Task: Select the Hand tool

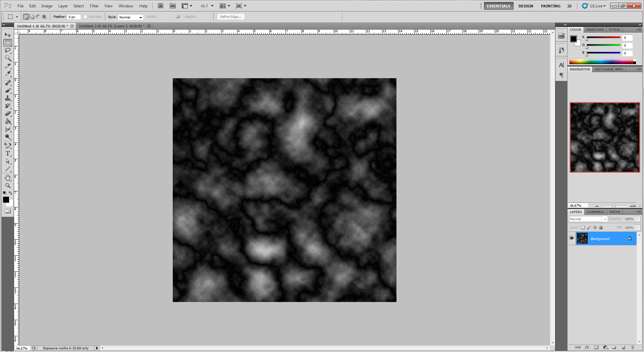Action: click(8, 178)
